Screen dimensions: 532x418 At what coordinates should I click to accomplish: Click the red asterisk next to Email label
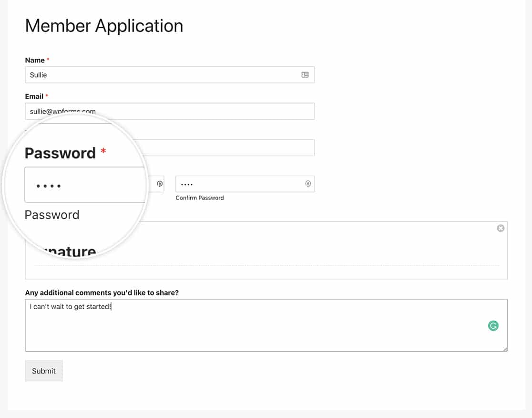(46, 96)
